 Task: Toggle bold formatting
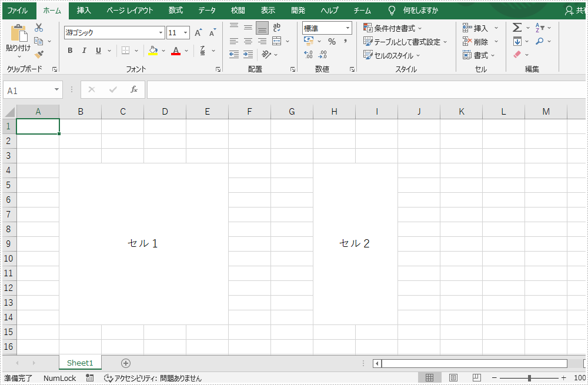point(69,51)
